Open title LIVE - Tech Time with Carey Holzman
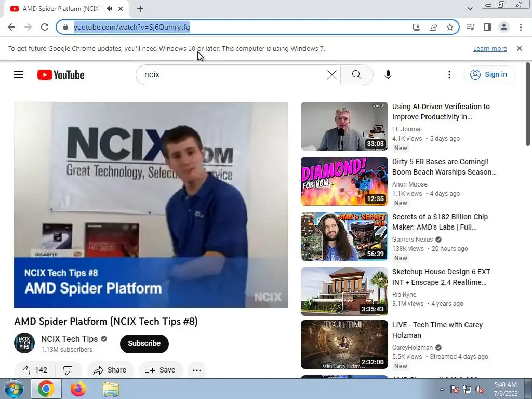 [437, 330]
